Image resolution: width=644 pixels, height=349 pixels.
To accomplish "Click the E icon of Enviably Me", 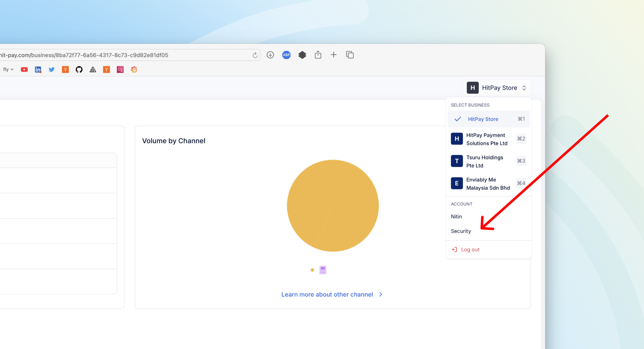I will pos(457,183).
